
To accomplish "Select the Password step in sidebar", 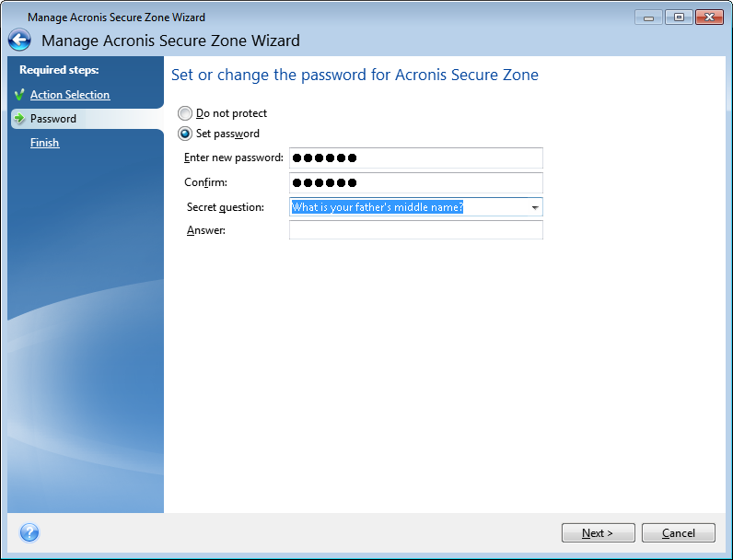I will coord(53,119).
